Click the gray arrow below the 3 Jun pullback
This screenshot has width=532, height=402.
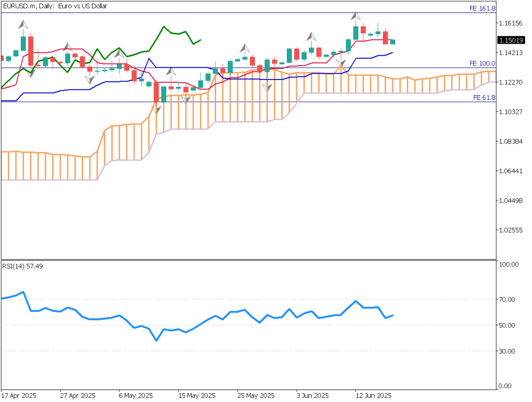(x=341, y=62)
